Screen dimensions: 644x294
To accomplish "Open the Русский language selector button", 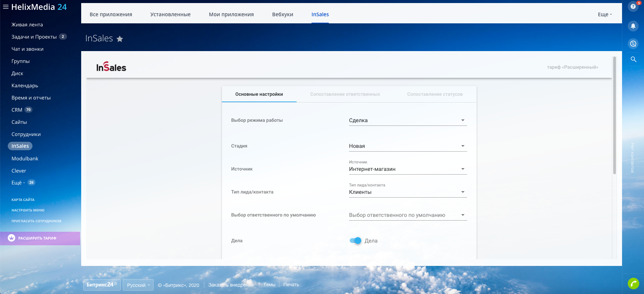I will (138, 285).
